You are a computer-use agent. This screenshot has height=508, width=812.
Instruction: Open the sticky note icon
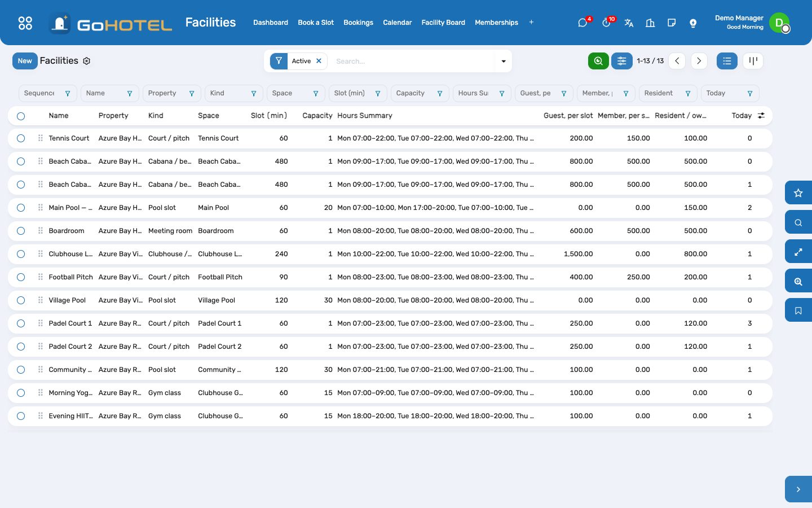(x=672, y=23)
